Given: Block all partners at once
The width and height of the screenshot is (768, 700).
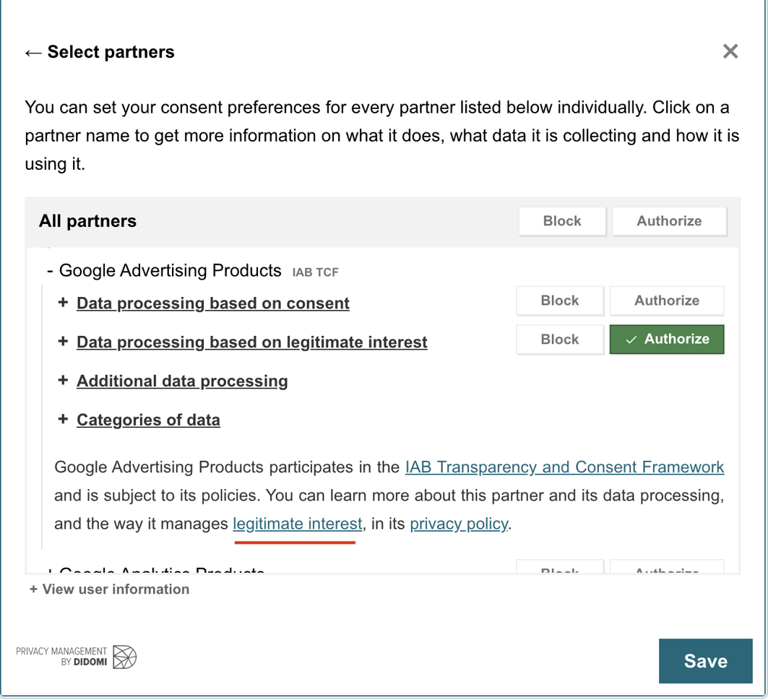Looking at the screenshot, I should point(561,221).
